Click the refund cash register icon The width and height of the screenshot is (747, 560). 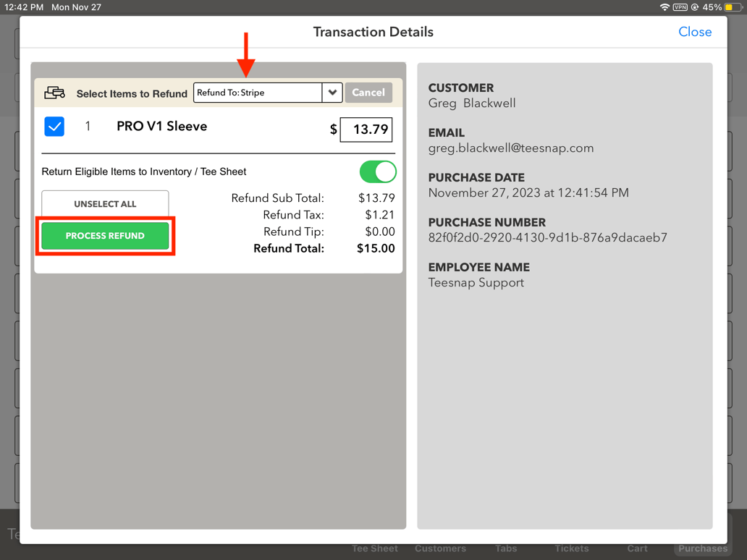[x=54, y=93]
